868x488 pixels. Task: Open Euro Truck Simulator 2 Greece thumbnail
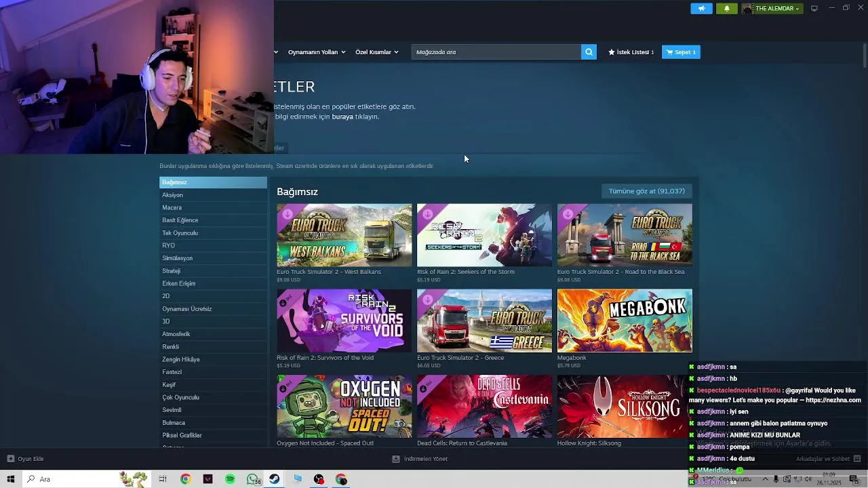click(484, 321)
